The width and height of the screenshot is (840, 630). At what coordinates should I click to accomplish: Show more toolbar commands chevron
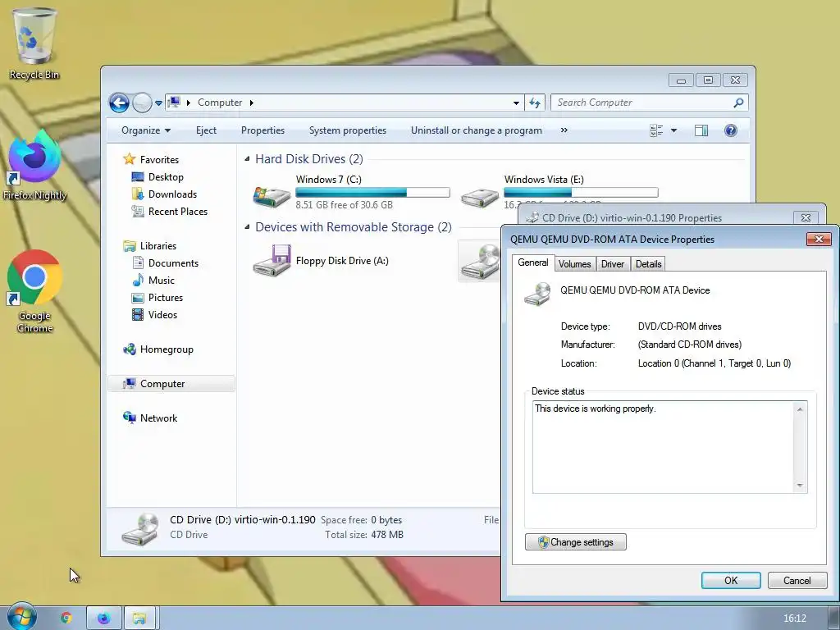(x=564, y=130)
